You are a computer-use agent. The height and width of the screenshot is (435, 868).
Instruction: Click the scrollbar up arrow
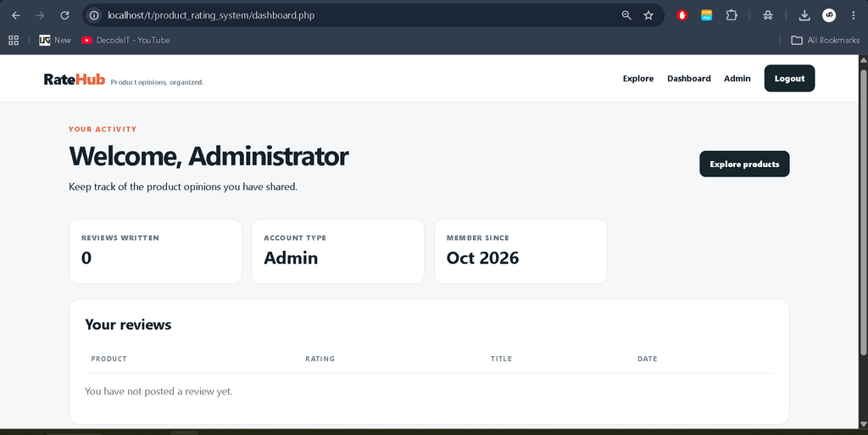(x=863, y=59)
